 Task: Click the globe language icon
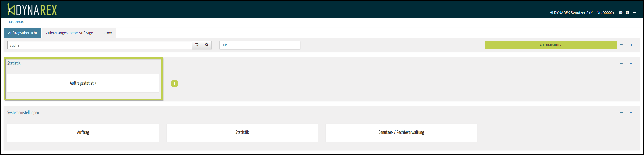click(627, 12)
